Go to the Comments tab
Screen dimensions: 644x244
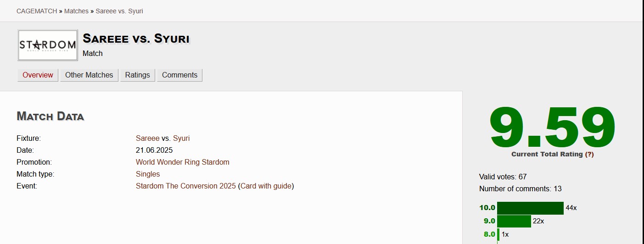(x=179, y=75)
